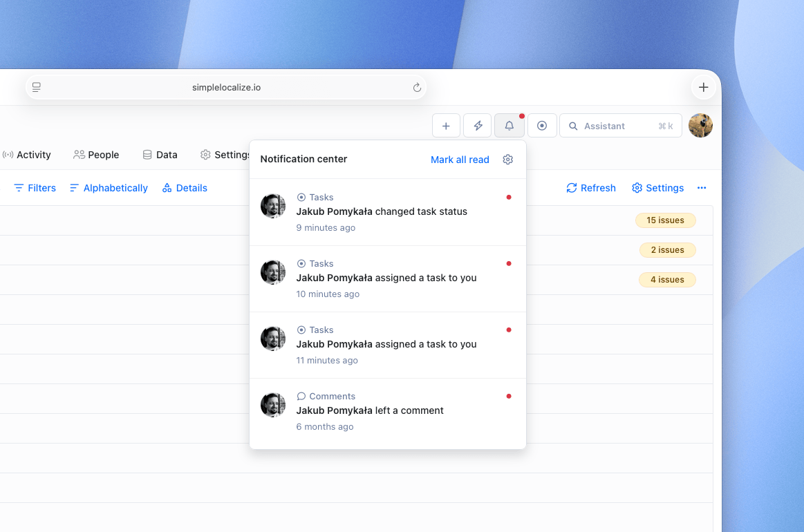
Task: Open the Filters dropdown
Action: 34,187
